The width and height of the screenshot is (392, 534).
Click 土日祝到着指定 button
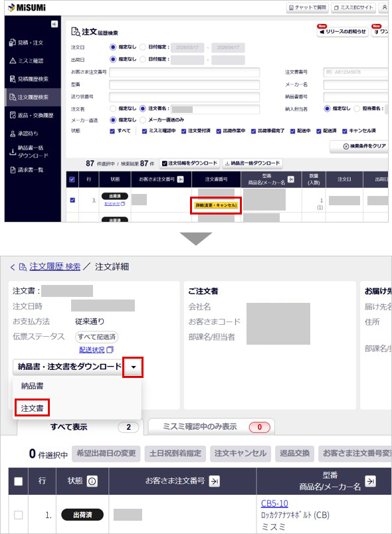click(x=175, y=454)
